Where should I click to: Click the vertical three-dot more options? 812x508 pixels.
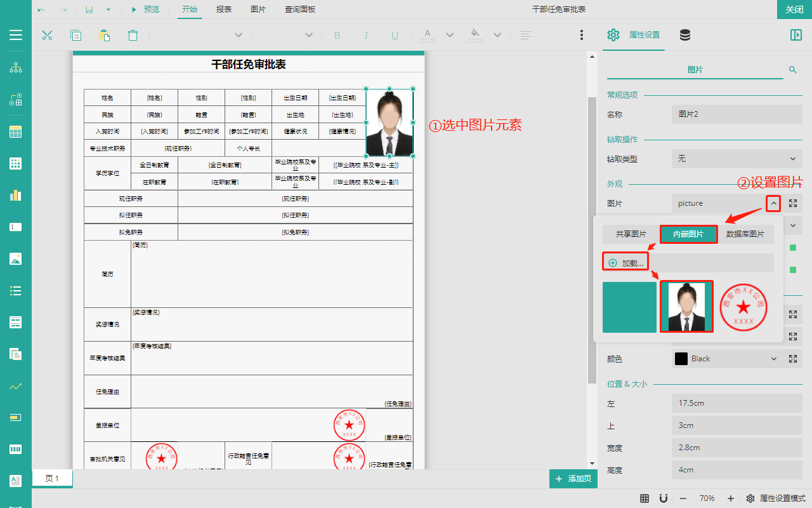click(x=581, y=35)
